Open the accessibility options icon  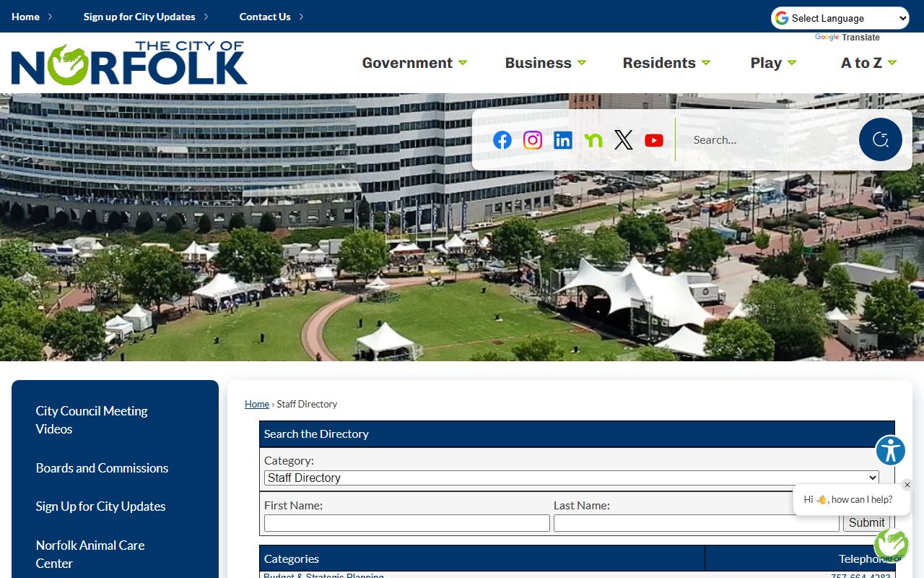coord(891,451)
